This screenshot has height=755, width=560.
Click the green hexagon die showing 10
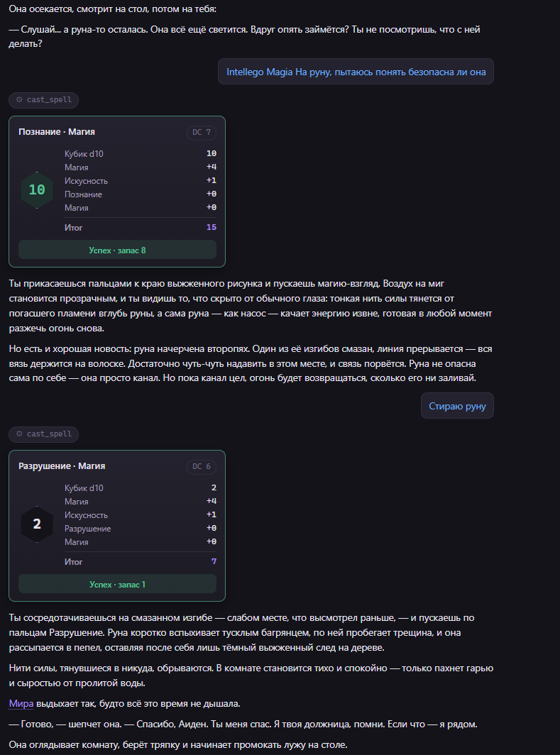click(37, 189)
